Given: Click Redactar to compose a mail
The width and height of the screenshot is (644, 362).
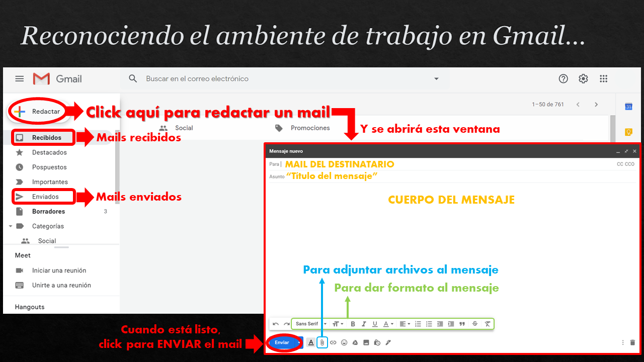Looking at the screenshot, I should click(37, 112).
